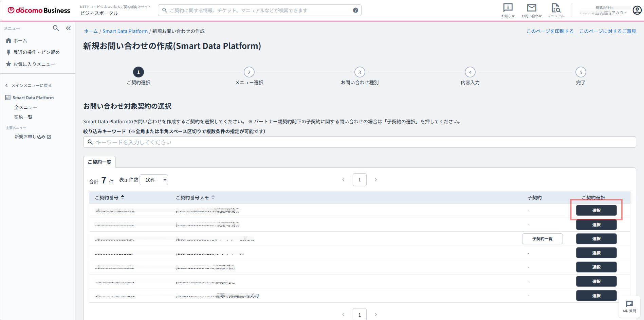The height and width of the screenshot is (320, 644).
Task: Focus the header portal search field
Action: pos(260,10)
